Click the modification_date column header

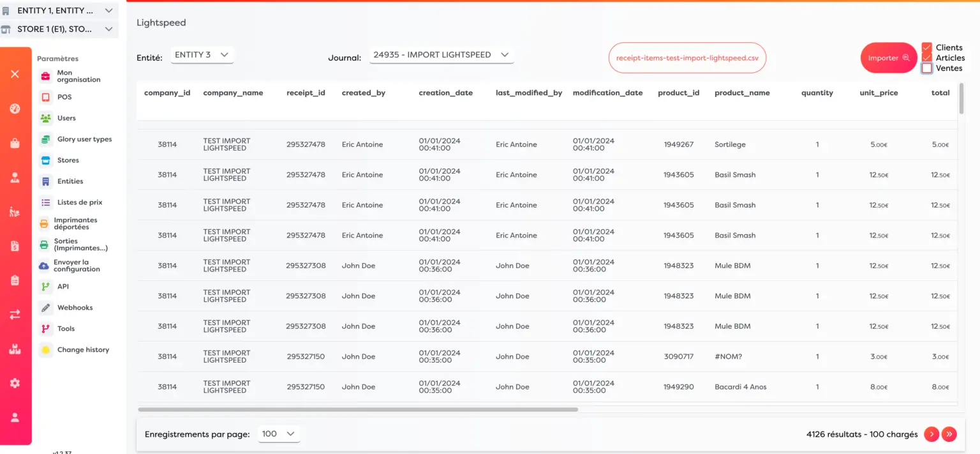607,93
